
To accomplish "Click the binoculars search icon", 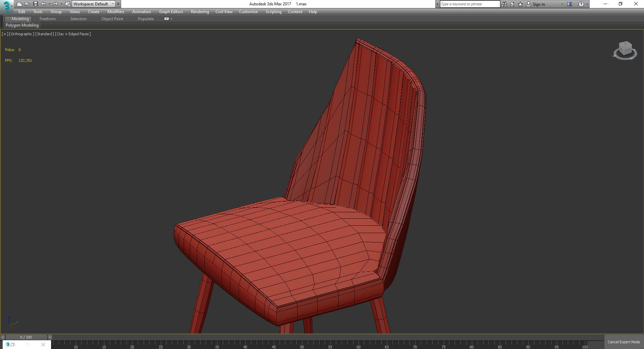I will tap(504, 4).
